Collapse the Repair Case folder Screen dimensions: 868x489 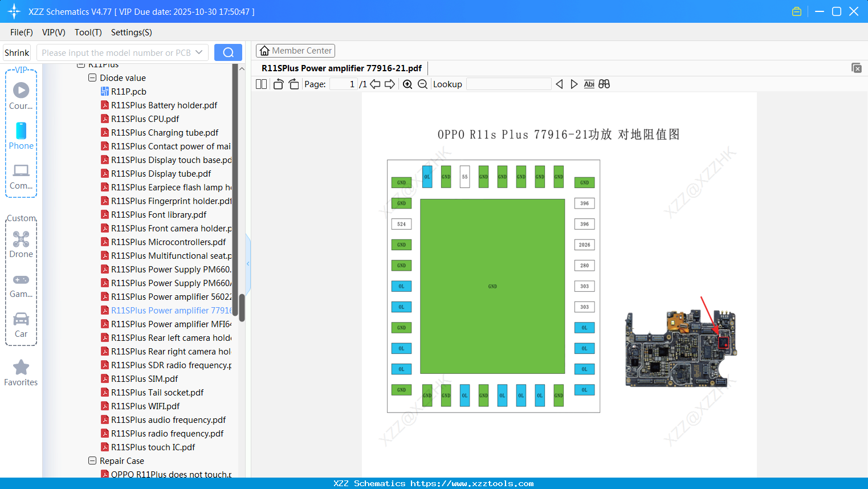click(x=92, y=461)
